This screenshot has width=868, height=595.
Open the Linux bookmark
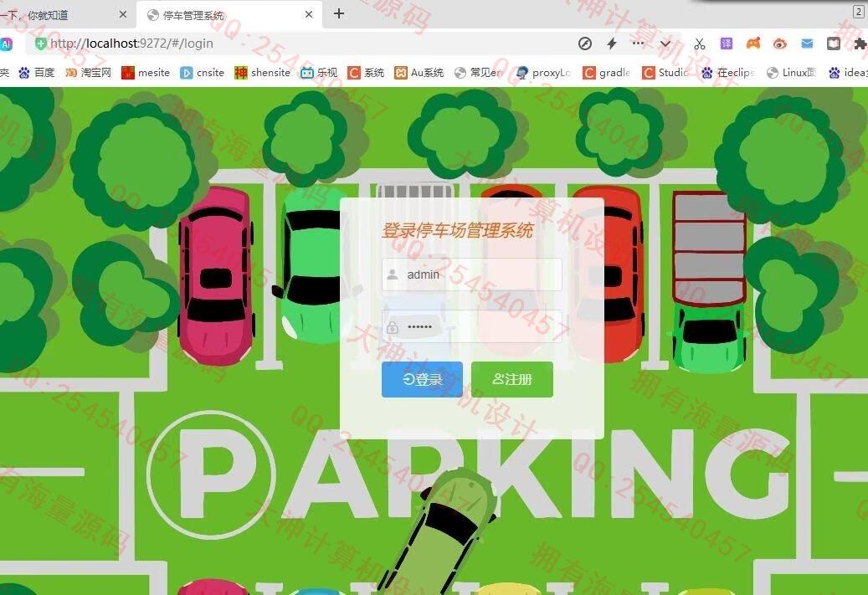point(792,73)
